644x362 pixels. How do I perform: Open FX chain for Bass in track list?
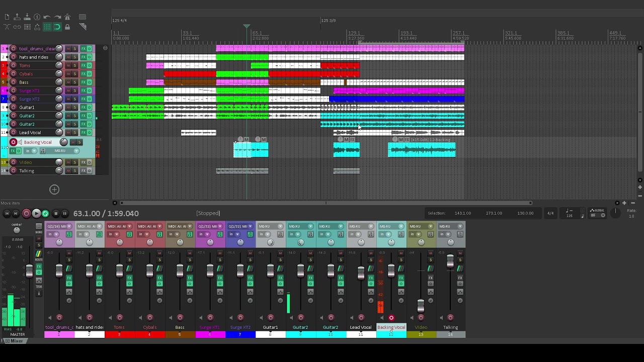tap(84, 82)
